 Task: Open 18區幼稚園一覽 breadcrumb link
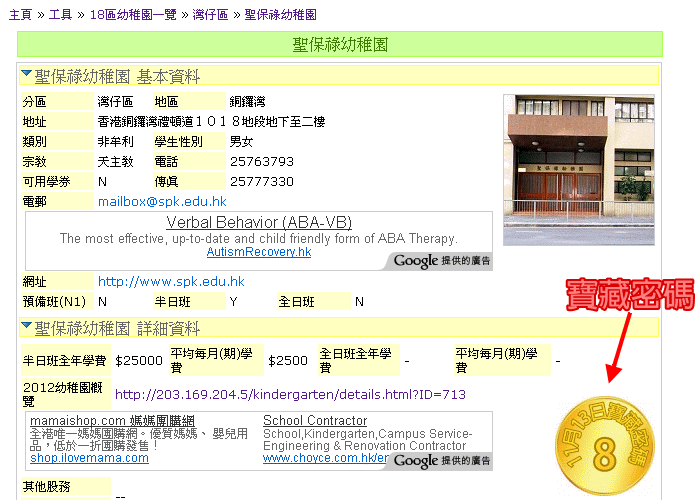pyautogui.click(x=133, y=15)
